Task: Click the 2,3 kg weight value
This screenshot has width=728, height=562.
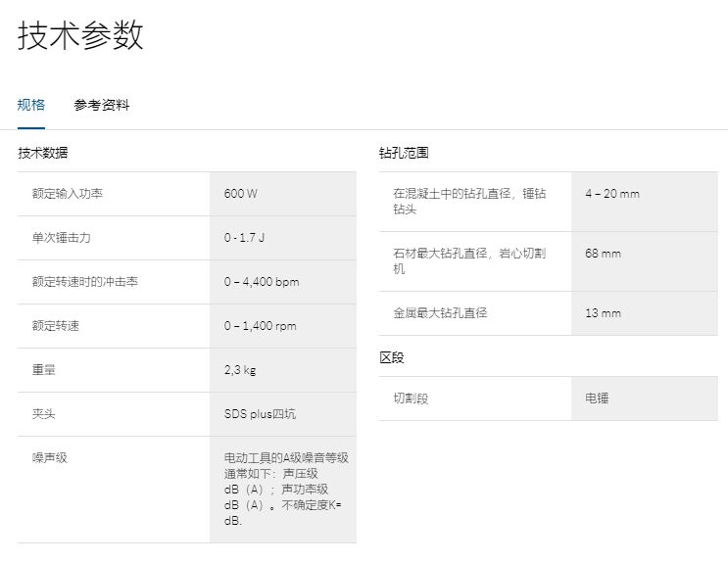Action: [240, 370]
